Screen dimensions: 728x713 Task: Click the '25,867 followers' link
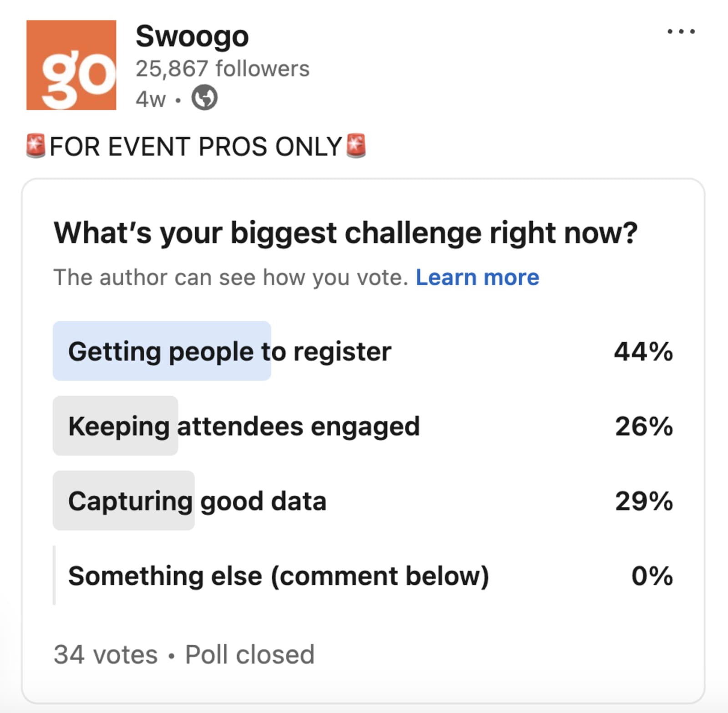tap(222, 68)
